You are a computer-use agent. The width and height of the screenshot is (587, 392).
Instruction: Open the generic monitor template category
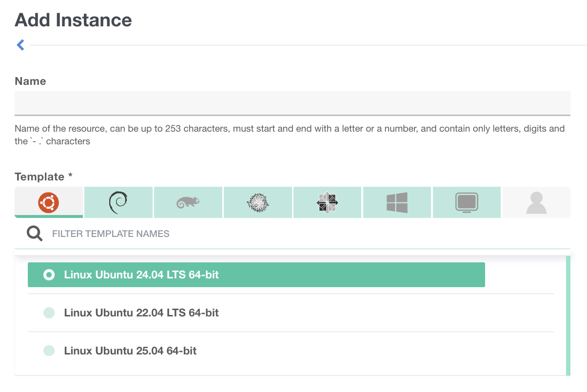point(467,202)
